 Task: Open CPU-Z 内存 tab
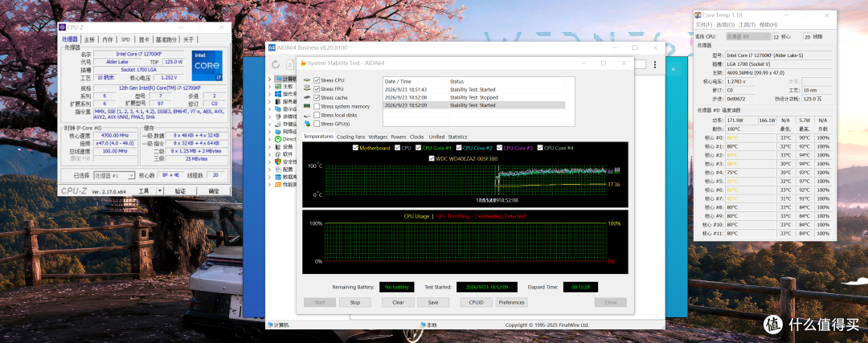108,39
